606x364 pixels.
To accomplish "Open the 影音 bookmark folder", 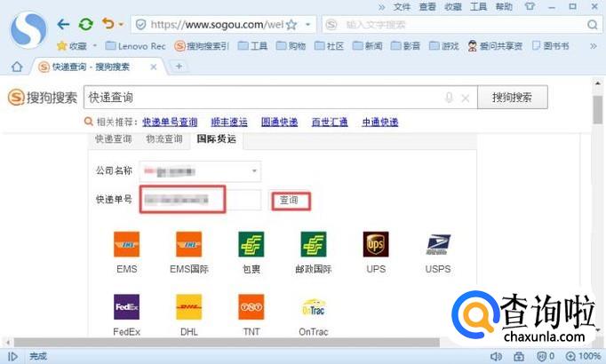I will point(405,46).
